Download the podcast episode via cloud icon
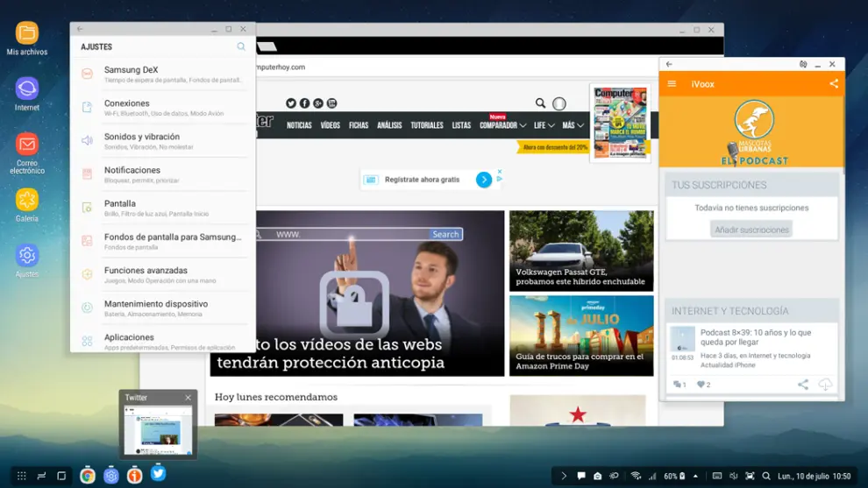 coord(824,385)
